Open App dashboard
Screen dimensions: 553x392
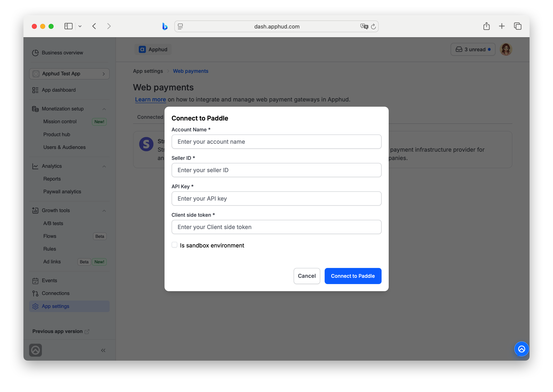pyautogui.click(x=58, y=90)
